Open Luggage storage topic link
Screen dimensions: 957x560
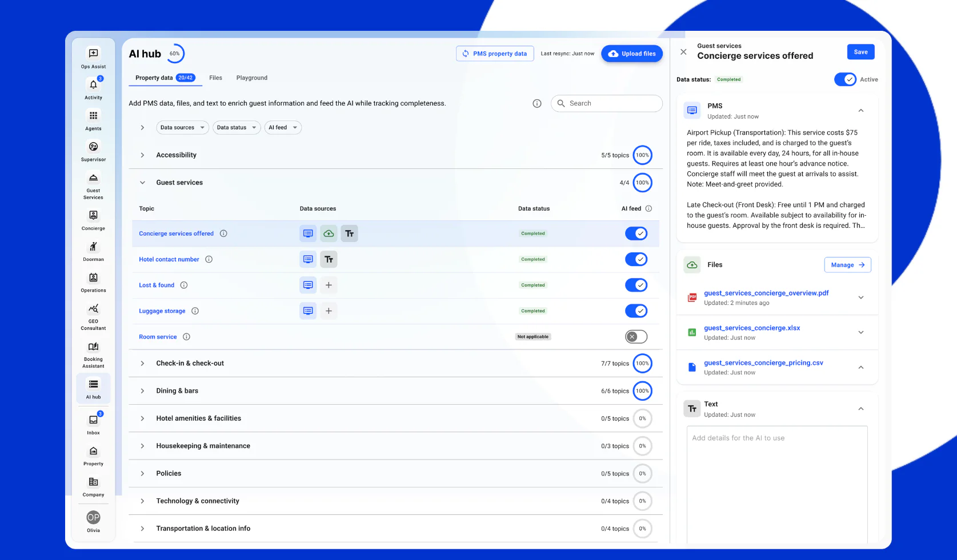point(162,311)
